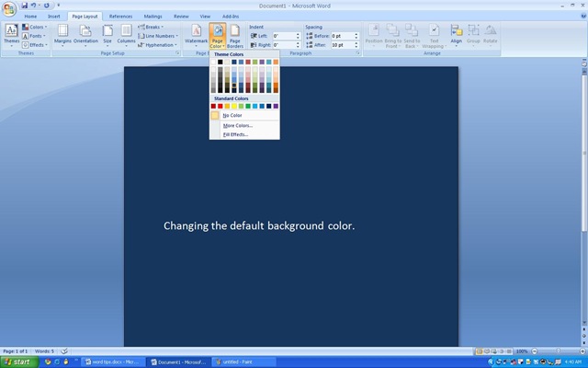
Task: Expand the Hyphenation dropdown
Action: pos(157,45)
